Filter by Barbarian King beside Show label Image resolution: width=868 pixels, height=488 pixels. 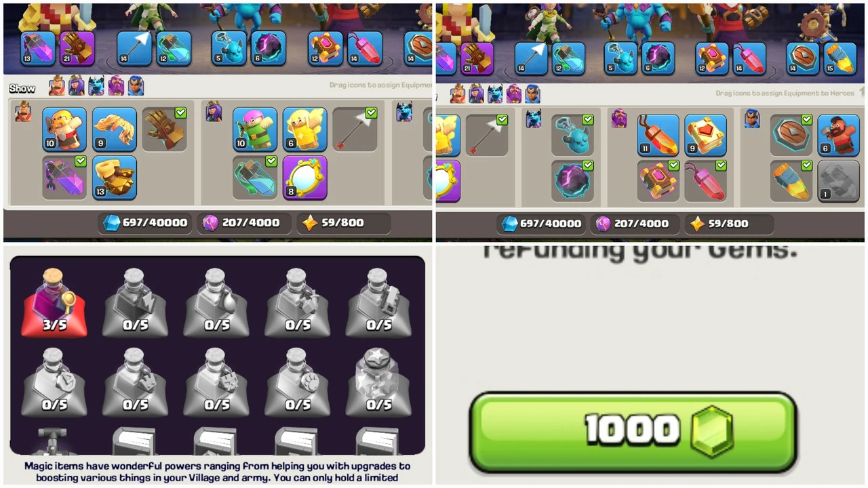point(57,86)
